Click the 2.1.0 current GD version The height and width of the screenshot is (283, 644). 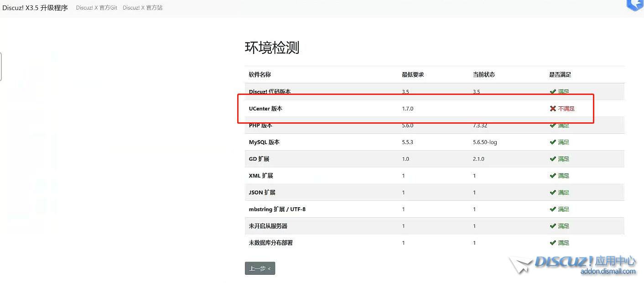point(479,159)
